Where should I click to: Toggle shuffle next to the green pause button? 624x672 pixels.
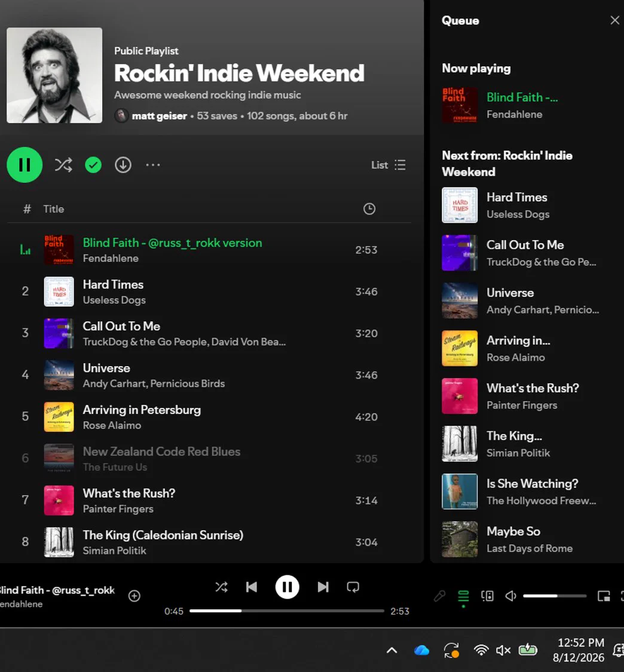(63, 165)
